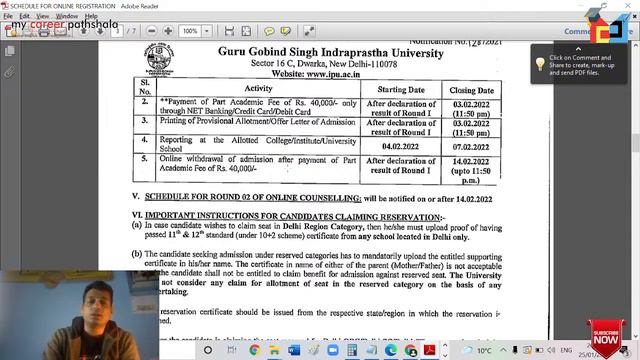Viewport: 640px width, 360px height.
Task: Go to next page arrow
Action: (x=100, y=31)
